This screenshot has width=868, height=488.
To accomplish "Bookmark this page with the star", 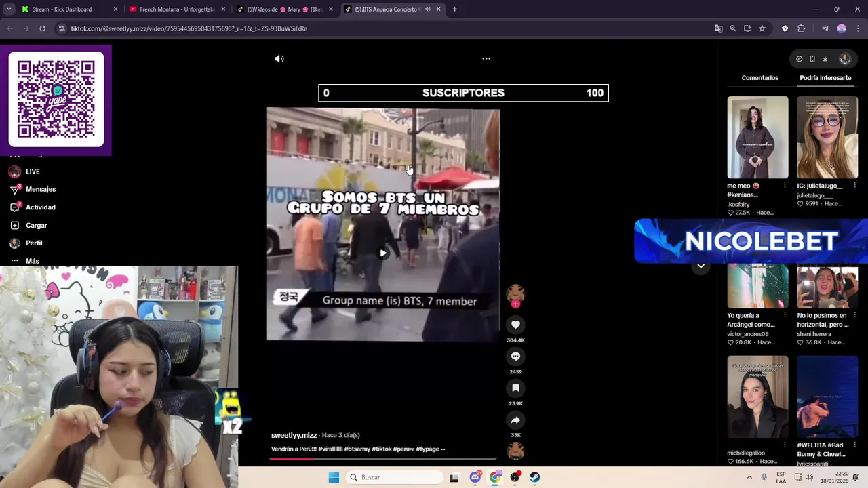I will [x=762, y=28].
